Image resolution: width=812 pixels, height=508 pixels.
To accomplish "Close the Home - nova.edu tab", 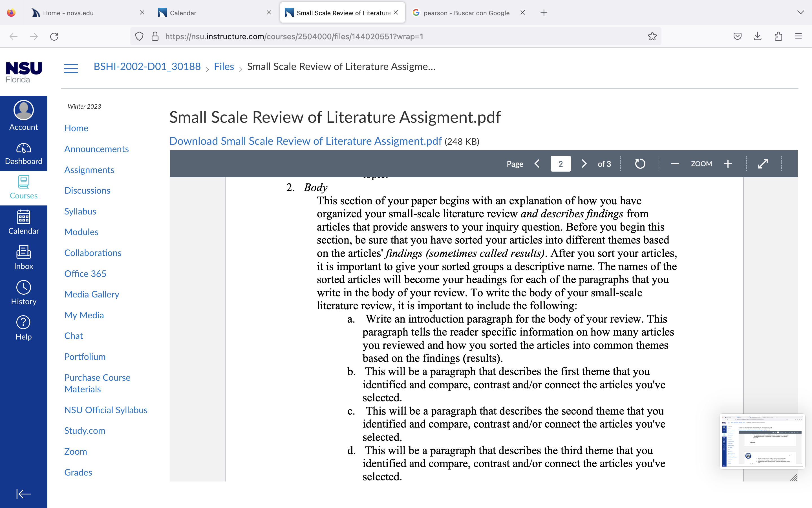I will [x=142, y=13].
